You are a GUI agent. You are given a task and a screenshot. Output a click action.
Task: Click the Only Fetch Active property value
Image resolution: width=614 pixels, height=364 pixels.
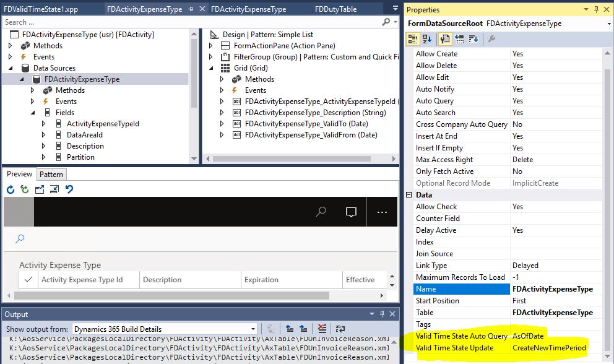[556, 171]
